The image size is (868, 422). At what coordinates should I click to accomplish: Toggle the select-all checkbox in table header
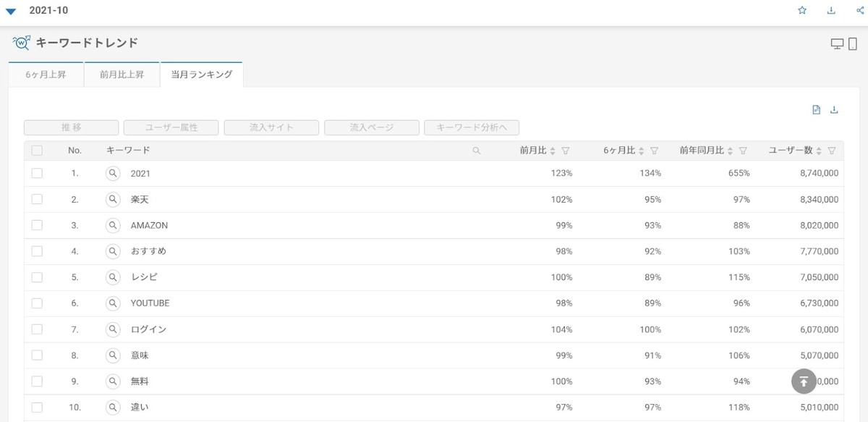[x=37, y=151]
